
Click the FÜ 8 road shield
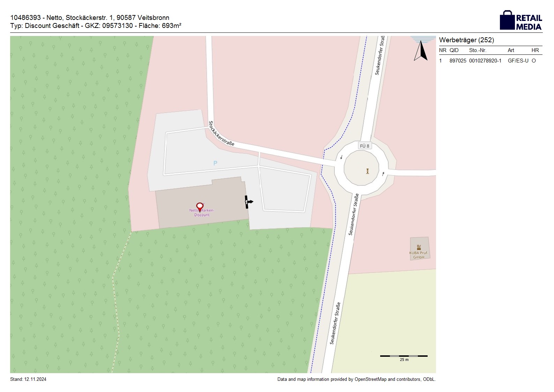[364, 146]
